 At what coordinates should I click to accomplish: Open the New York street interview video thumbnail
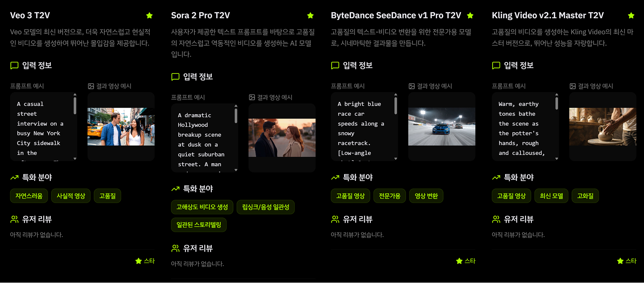[121, 127]
